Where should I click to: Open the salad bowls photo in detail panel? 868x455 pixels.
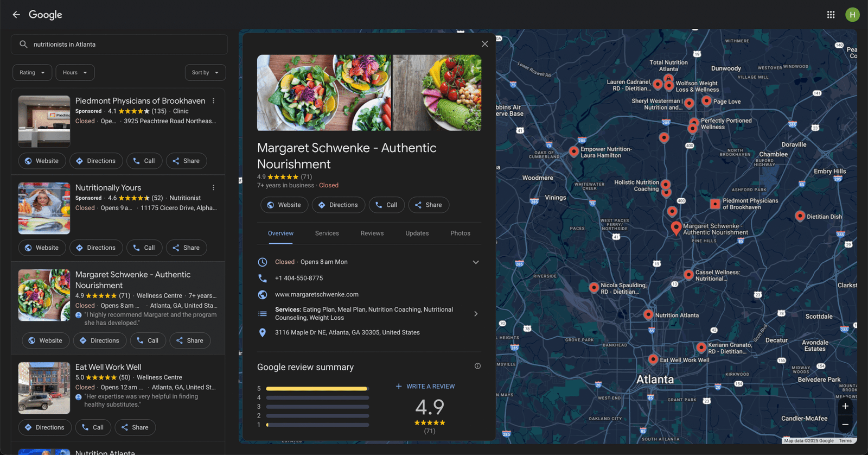coord(324,92)
